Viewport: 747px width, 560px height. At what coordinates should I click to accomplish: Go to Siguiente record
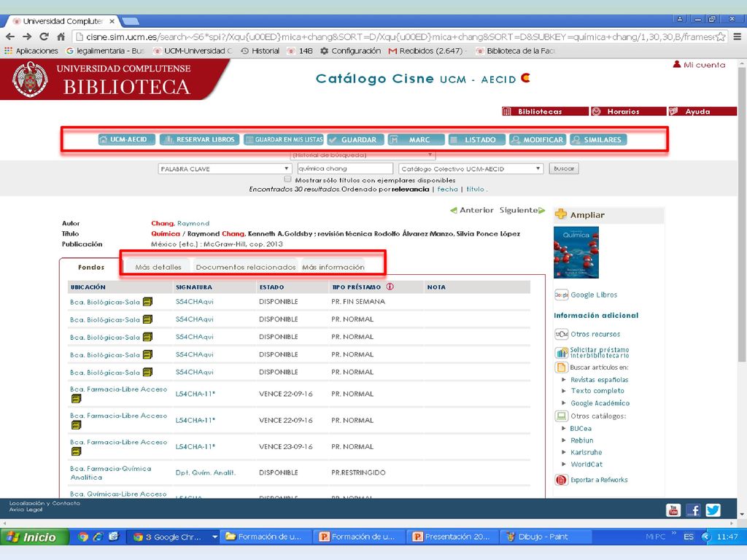click(522, 210)
